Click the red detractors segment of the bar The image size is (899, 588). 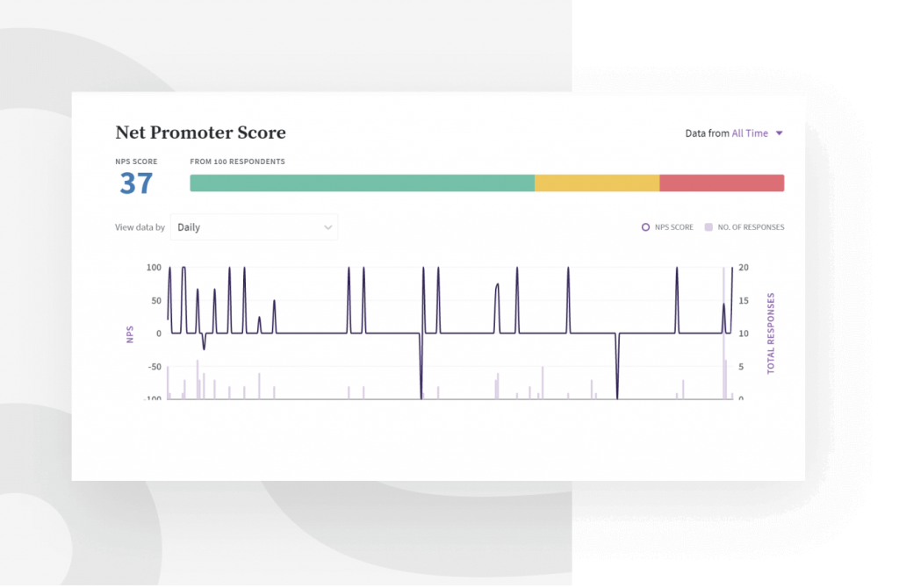722,183
